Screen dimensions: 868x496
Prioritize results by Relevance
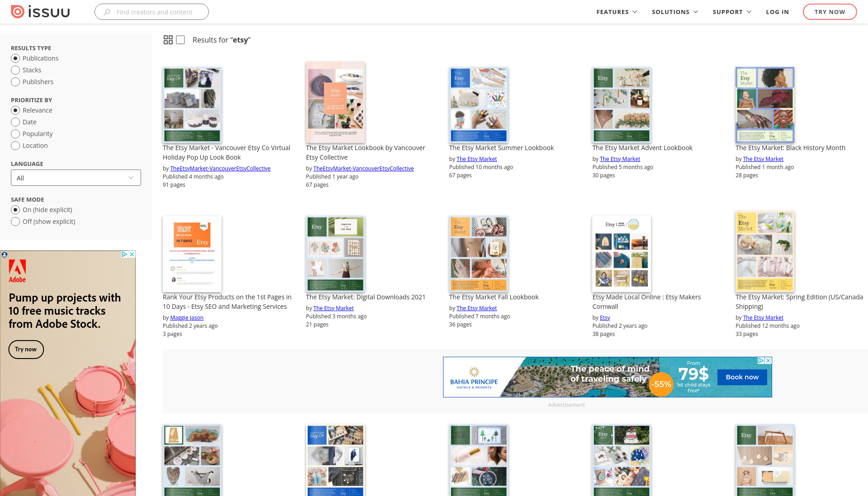(15, 110)
